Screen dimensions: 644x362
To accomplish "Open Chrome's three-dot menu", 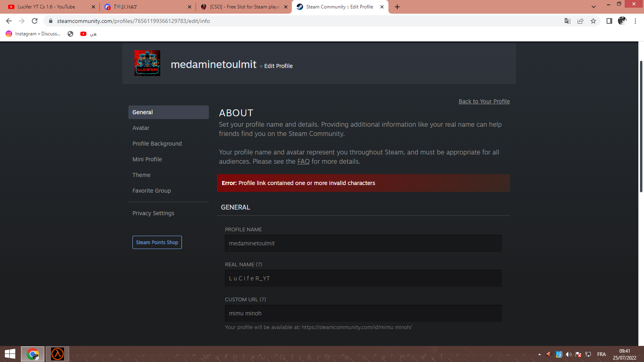I will coord(635,21).
